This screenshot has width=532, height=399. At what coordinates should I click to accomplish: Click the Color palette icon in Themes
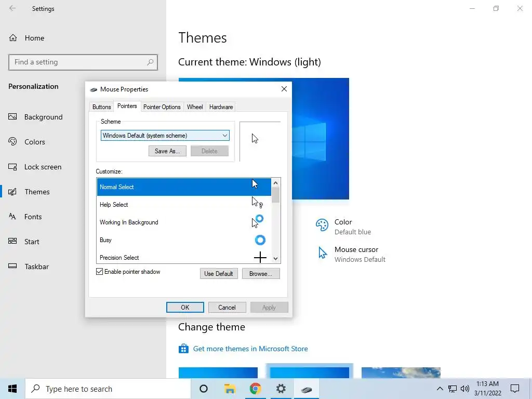pos(322,225)
